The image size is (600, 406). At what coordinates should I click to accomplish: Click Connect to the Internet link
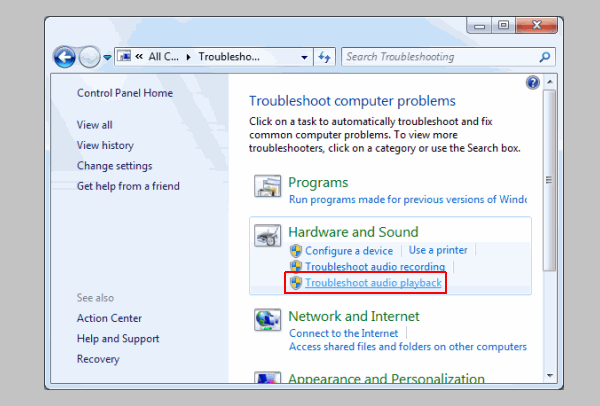(343, 332)
